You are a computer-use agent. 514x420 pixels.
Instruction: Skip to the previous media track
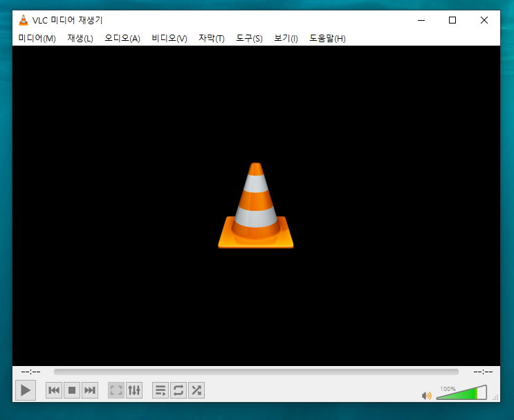pyautogui.click(x=54, y=390)
